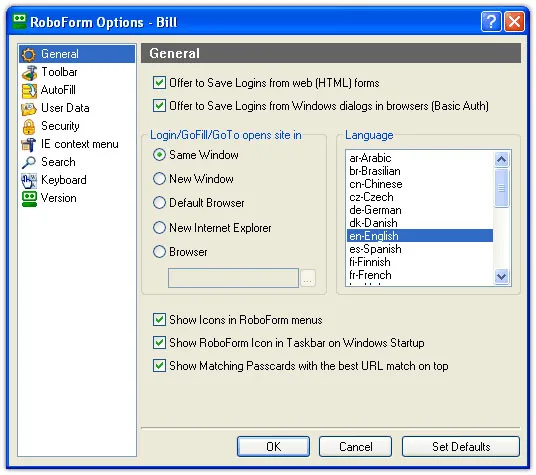Click the Security padlock icon
The height and width of the screenshot is (475, 536).
[29, 127]
